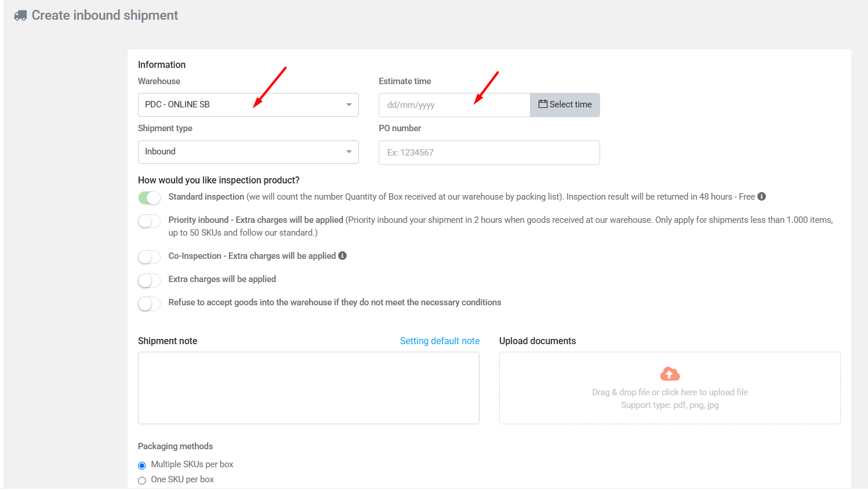868x491 pixels.
Task: Click info icon after Standard inspection text
Action: (762, 197)
